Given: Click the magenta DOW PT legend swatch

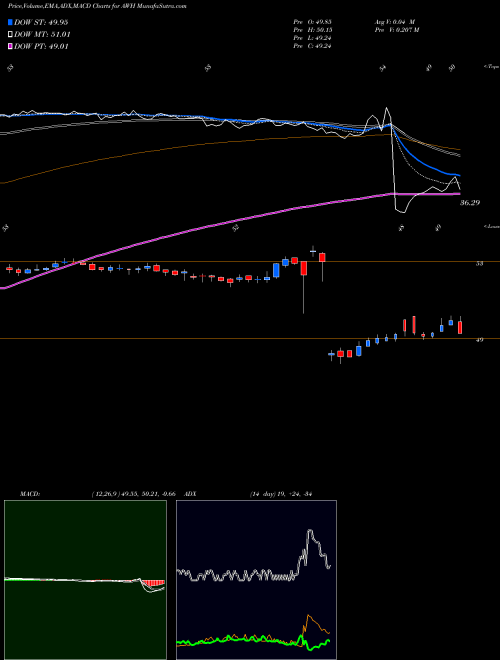Looking at the screenshot, I should pos(10,46).
